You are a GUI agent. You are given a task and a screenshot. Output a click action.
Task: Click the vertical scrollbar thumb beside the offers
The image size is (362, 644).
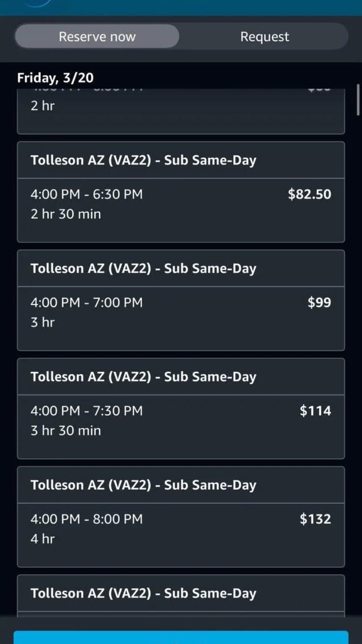click(358, 100)
